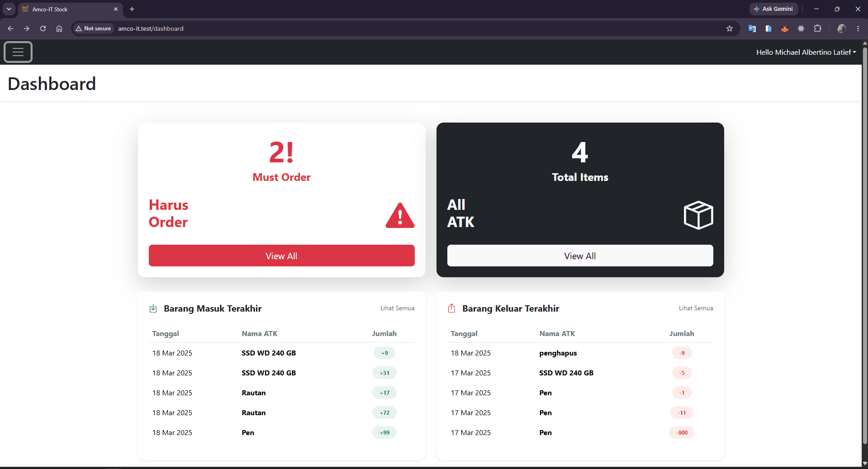Click the red warning triangle icon
This screenshot has height=469, width=868.
click(400, 215)
